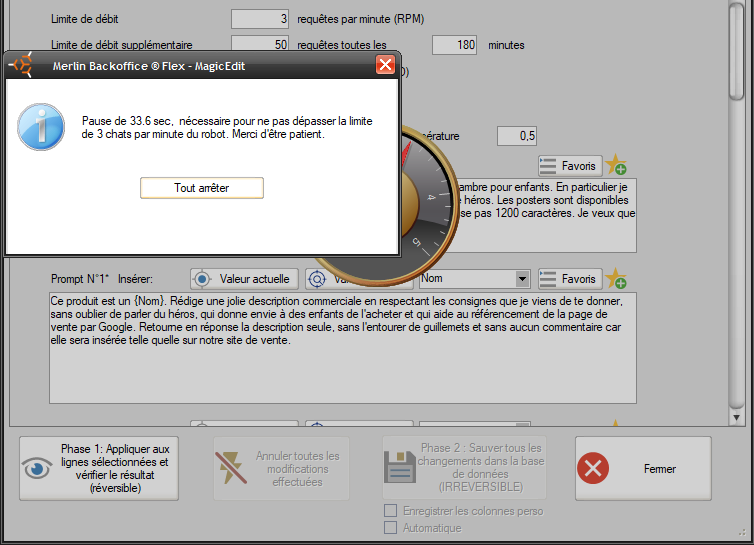The width and height of the screenshot is (754, 545).
Task: Toggle the Automatique checkbox
Action: coord(390,527)
